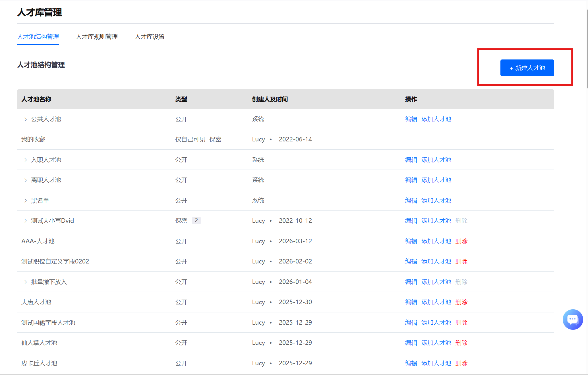The height and width of the screenshot is (375, 588).
Task: Click disabled 删除 for 测试大小写Dvid
Action: coord(461,221)
